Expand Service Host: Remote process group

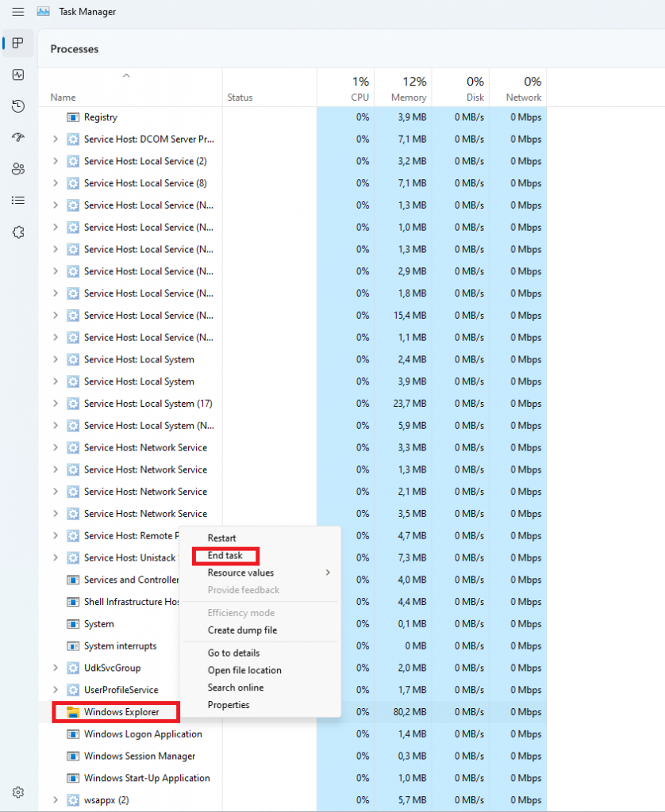point(56,535)
